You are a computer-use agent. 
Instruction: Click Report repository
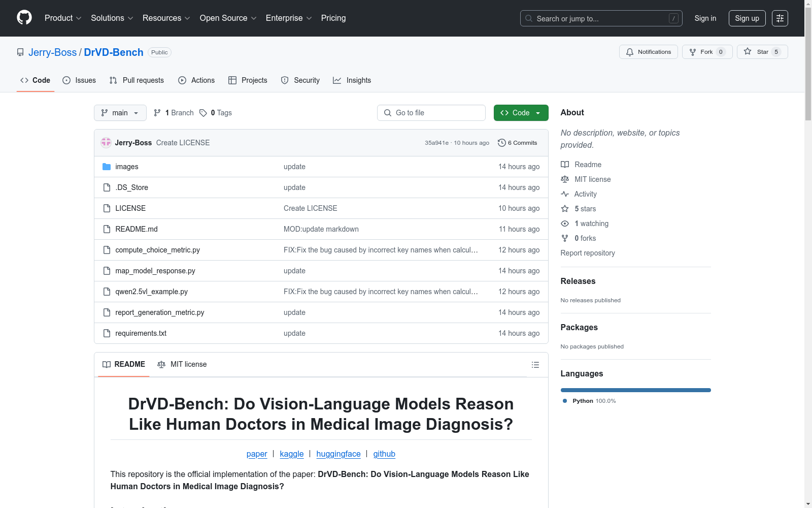(588, 253)
